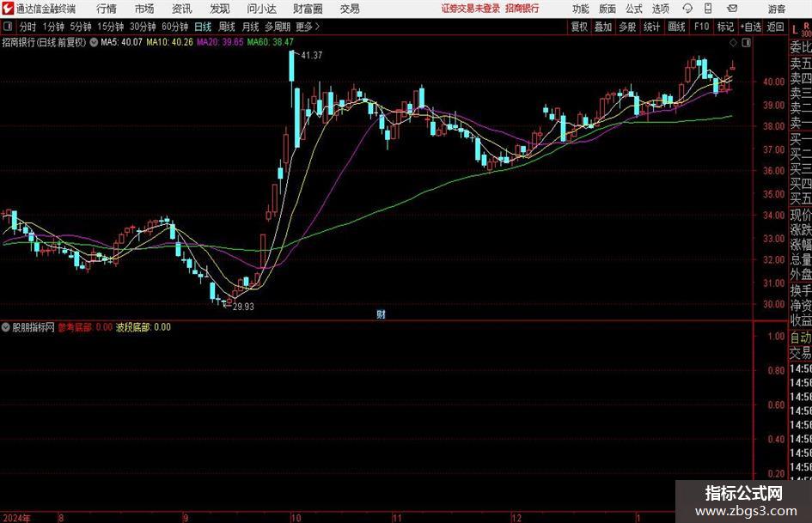Click the MA5: 40.07 indicator label
This screenshot has width=812, height=523.
tap(121, 42)
